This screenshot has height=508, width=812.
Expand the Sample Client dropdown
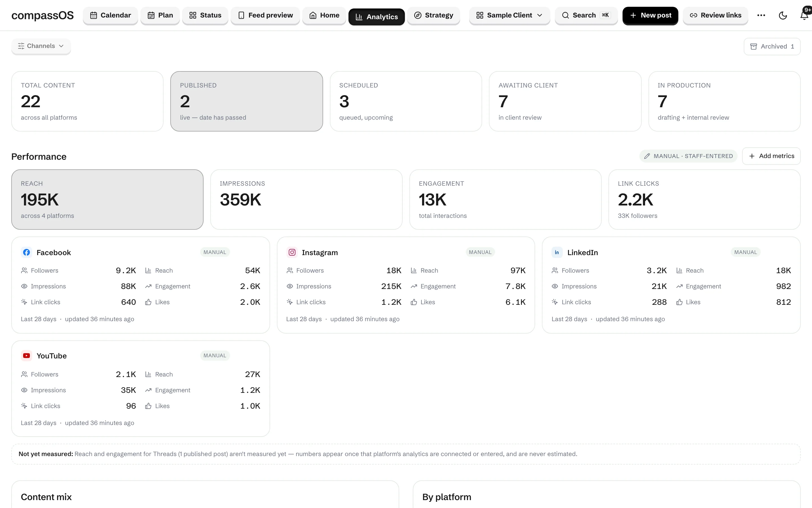pyautogui.click(x=509, y=16)
